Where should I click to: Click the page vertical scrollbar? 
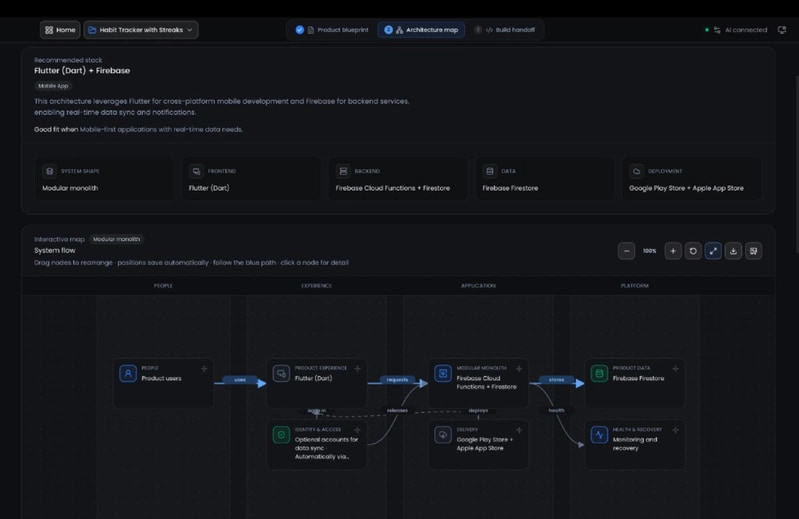tap(797, 163)
